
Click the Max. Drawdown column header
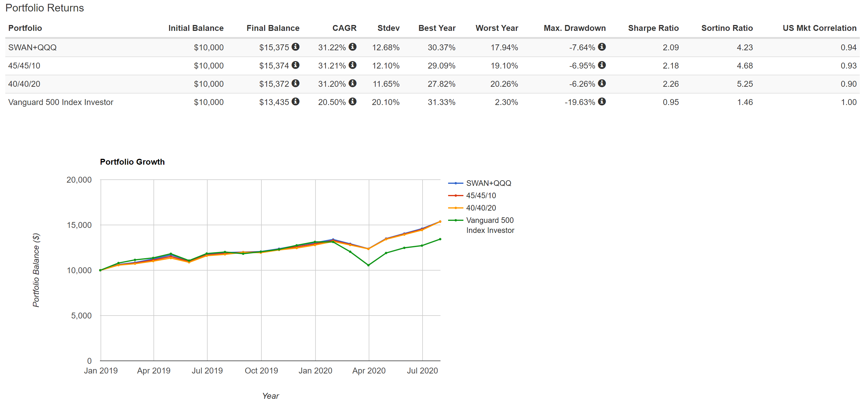(x=575, y=28)
